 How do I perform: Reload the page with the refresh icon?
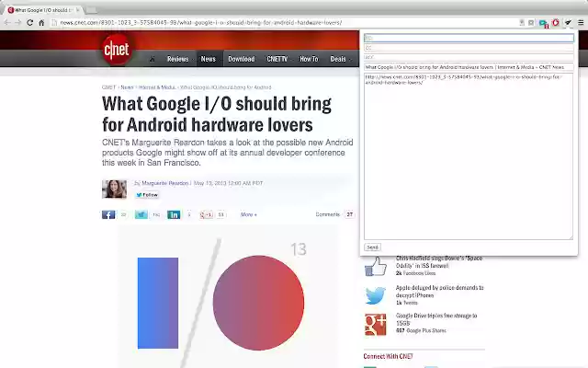[x=30, y=22]
